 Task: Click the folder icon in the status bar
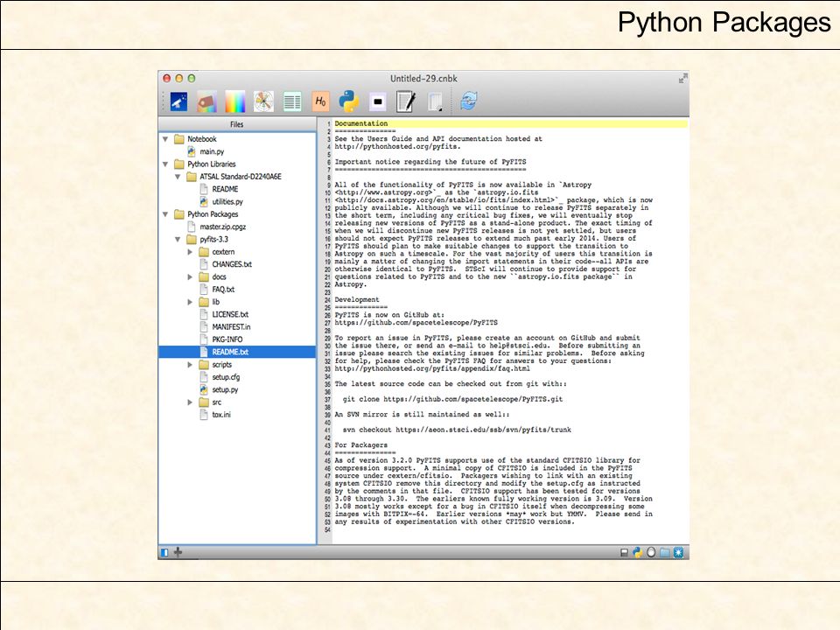pos(665,552)
